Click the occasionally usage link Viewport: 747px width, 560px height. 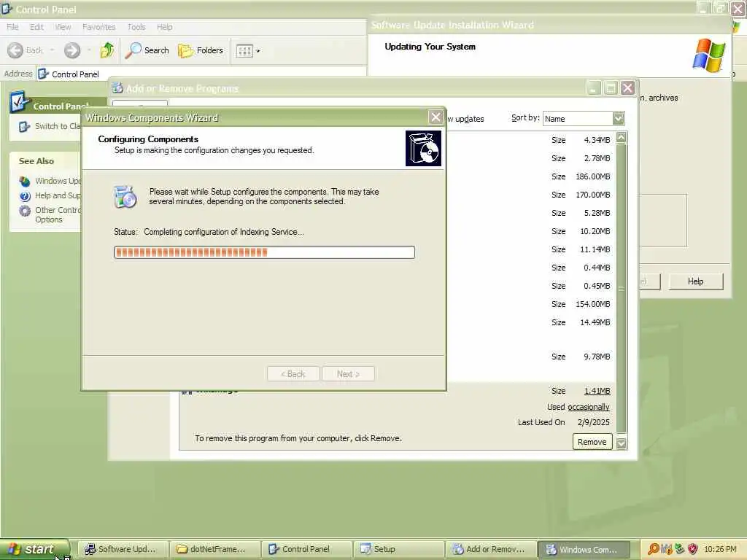[589, 407]
